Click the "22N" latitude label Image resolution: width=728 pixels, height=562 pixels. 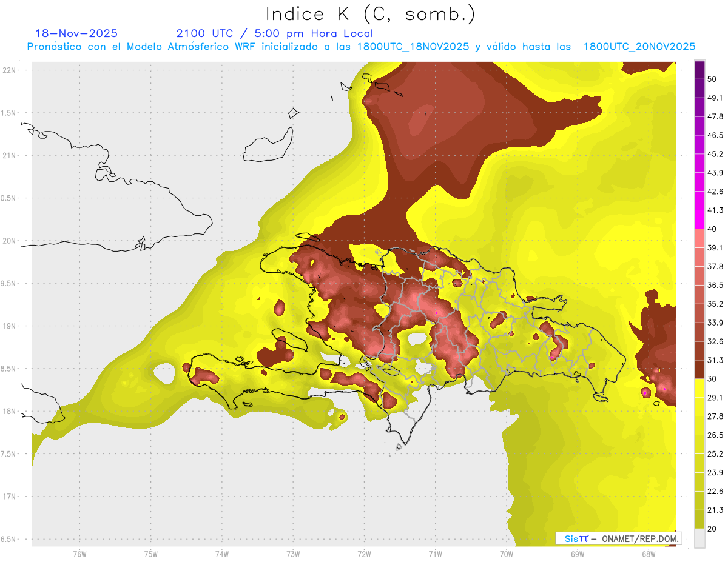[9, 70]
